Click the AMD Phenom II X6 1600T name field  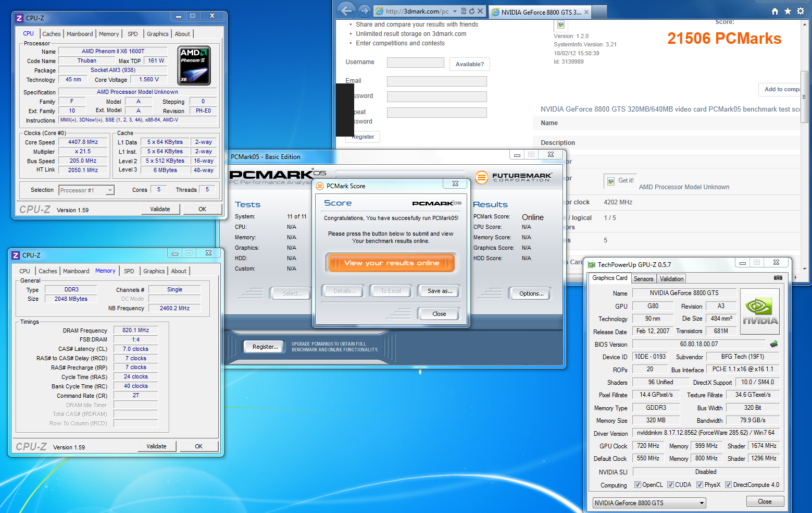[113, 51]
